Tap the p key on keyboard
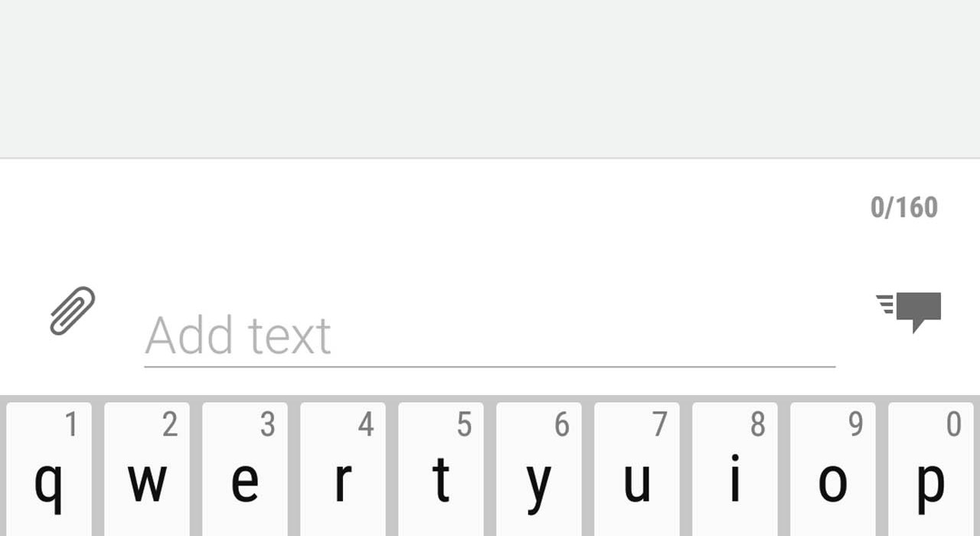980x536 pixels. tap(931, 469)
